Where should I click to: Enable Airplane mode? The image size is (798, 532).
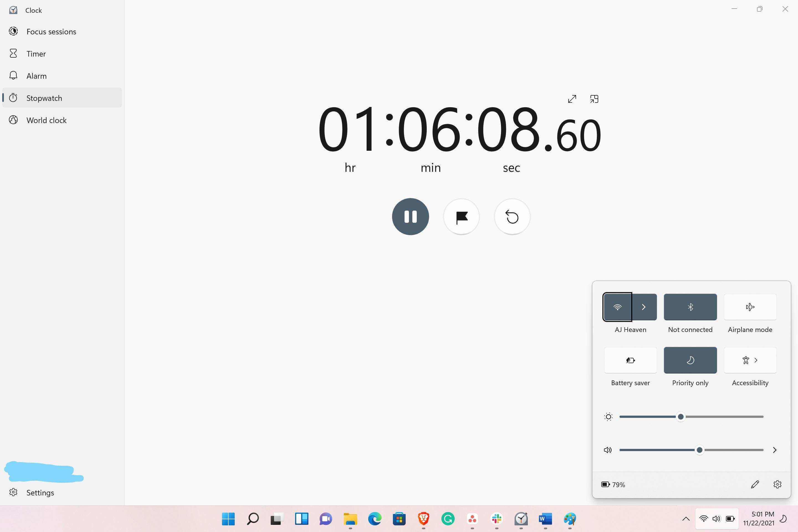750,307
